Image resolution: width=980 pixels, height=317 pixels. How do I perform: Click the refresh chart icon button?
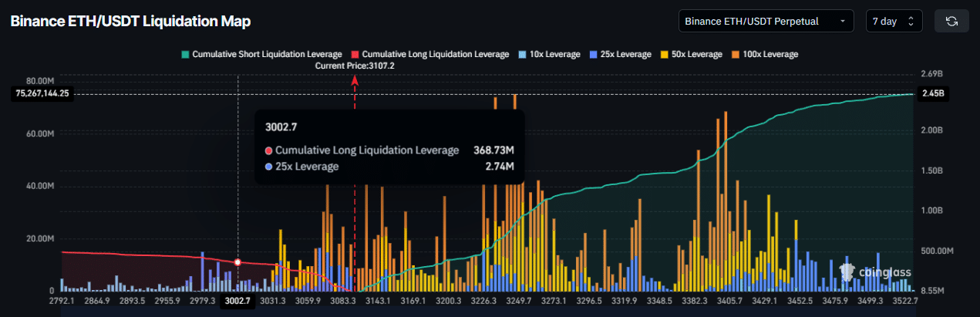951,21
